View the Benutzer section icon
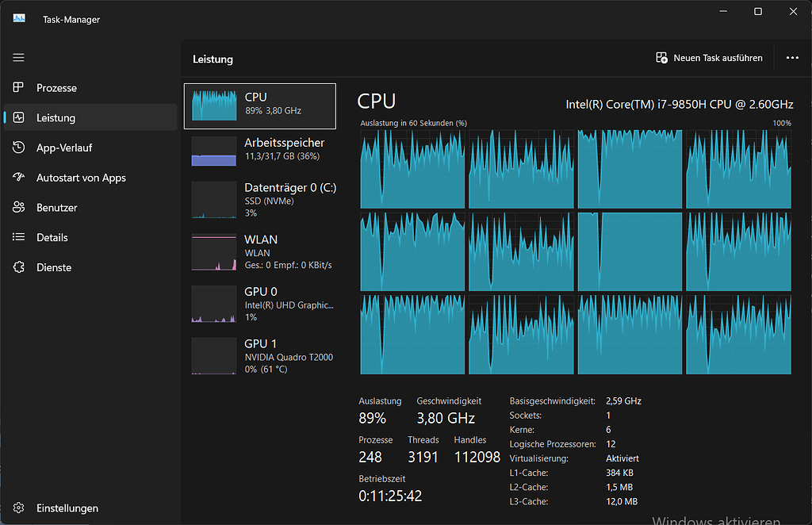812x525 pixels. (17, 207)
